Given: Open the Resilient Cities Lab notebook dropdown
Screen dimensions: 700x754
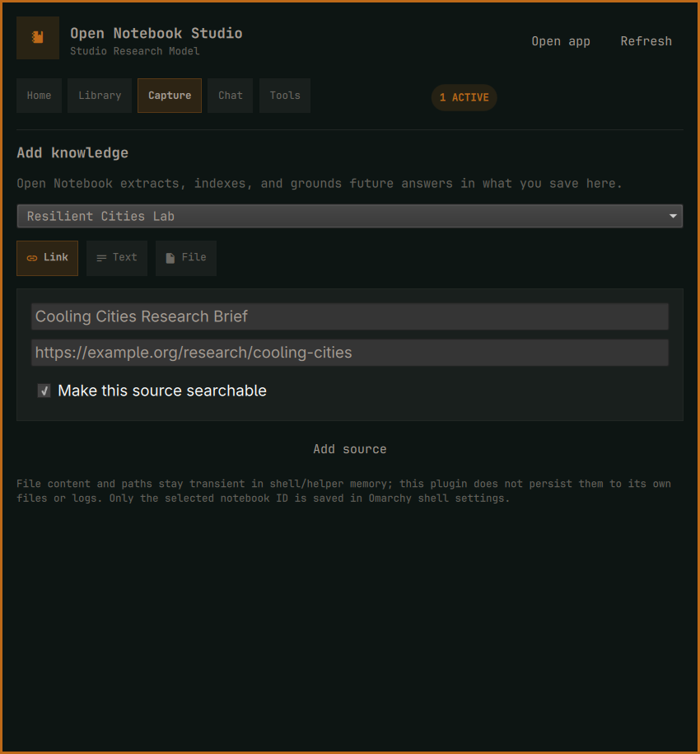Looking at the screenshot, I should click(350, 217).
